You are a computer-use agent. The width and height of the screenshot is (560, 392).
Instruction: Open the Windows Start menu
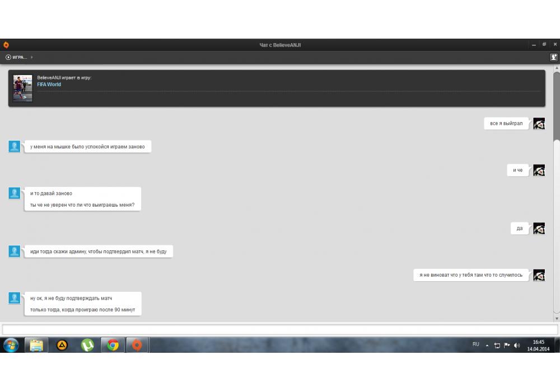11,345
